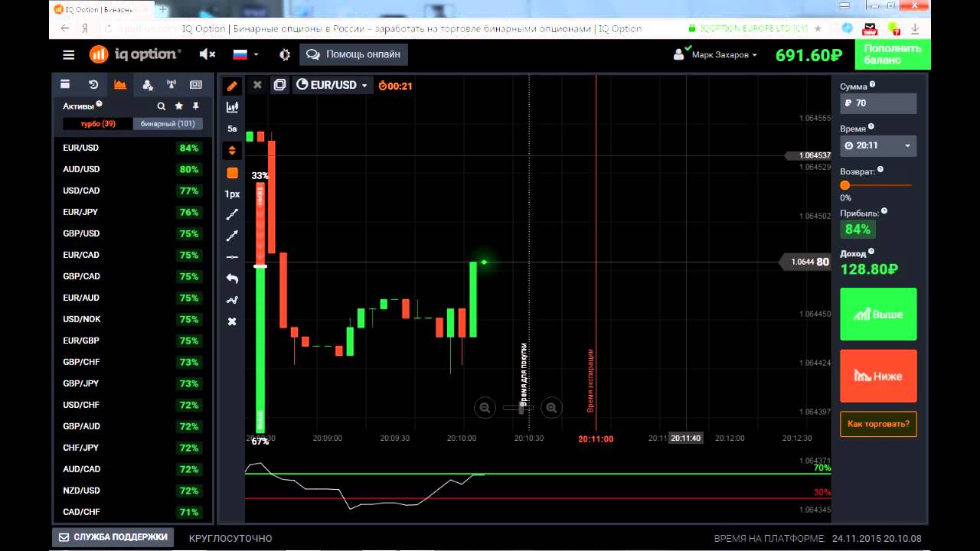Select the line segment drawing tool

click(x=232, y=214)
